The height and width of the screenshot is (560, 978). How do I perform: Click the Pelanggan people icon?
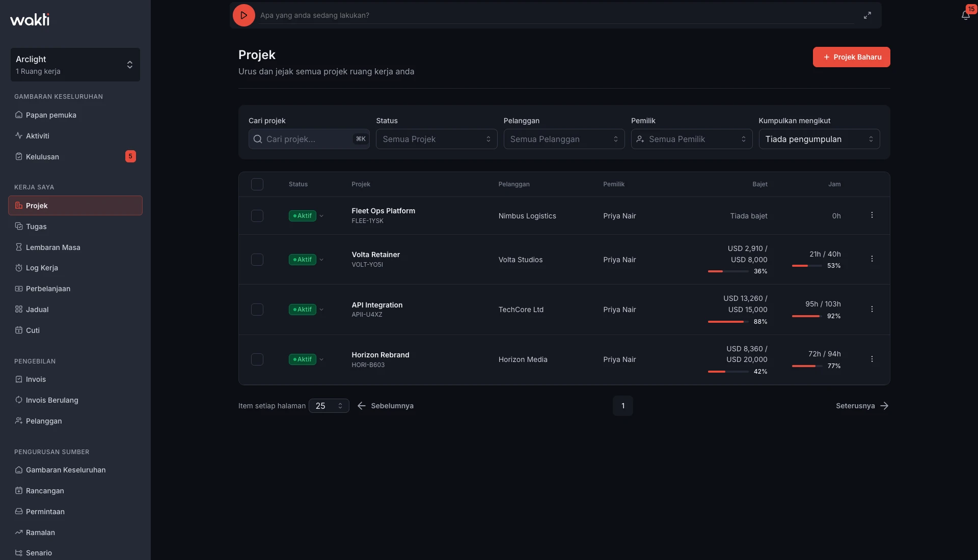pyautogui.click(x=19, y=421)
